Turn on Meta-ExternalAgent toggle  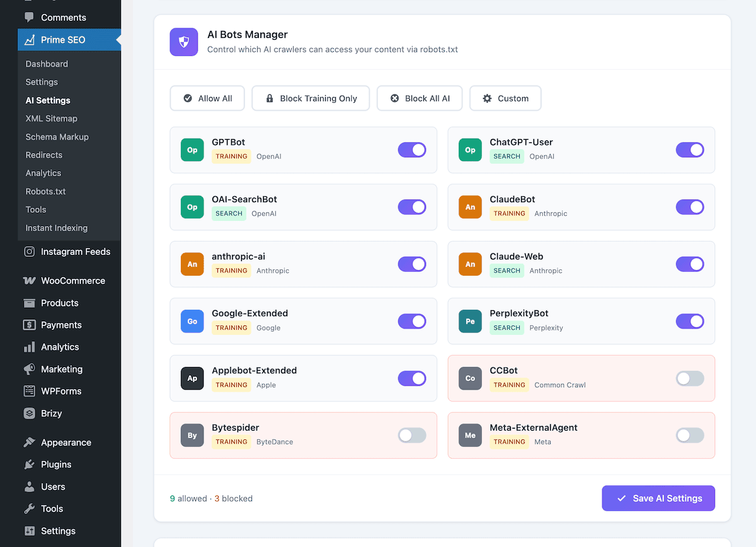tap(690, 435)
